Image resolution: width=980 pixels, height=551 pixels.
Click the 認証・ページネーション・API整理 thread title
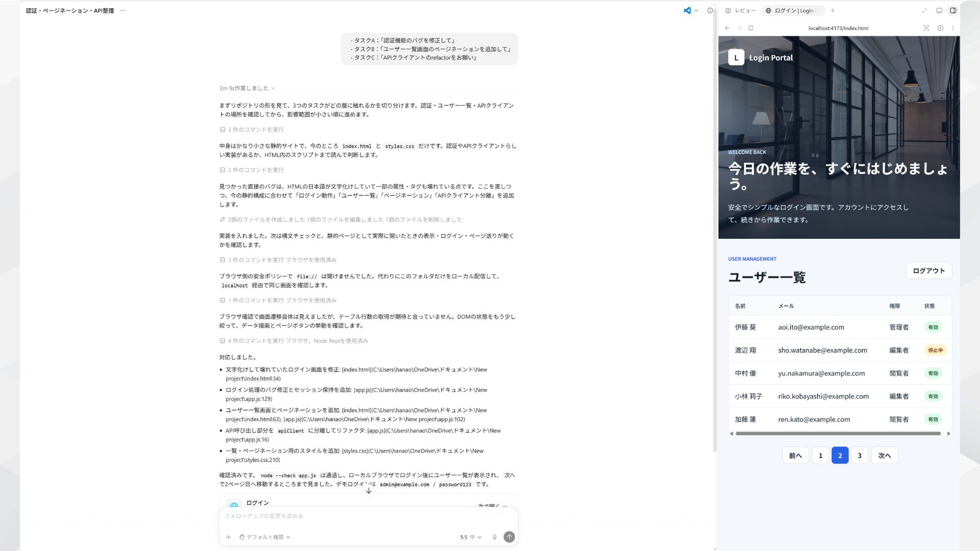click(x=70, y=10)
